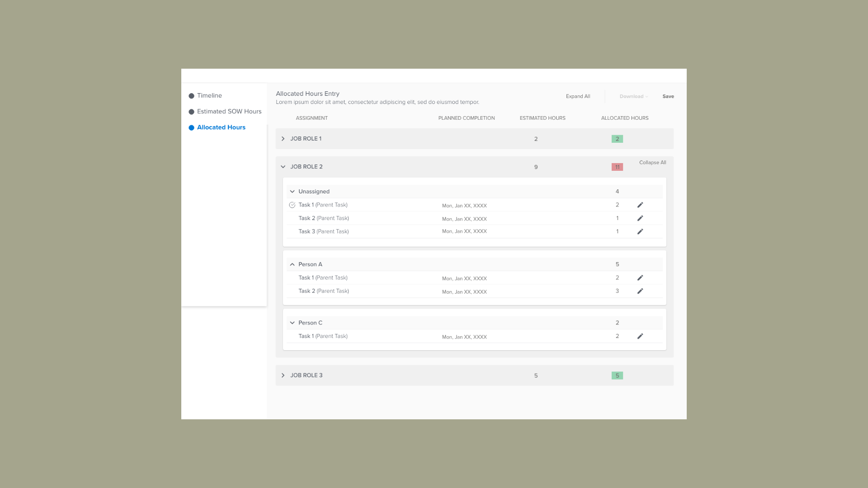Screen dimensions: 868x488
Task: Collapse the Unassigned group chevron
Action: [x=292, y=192]
